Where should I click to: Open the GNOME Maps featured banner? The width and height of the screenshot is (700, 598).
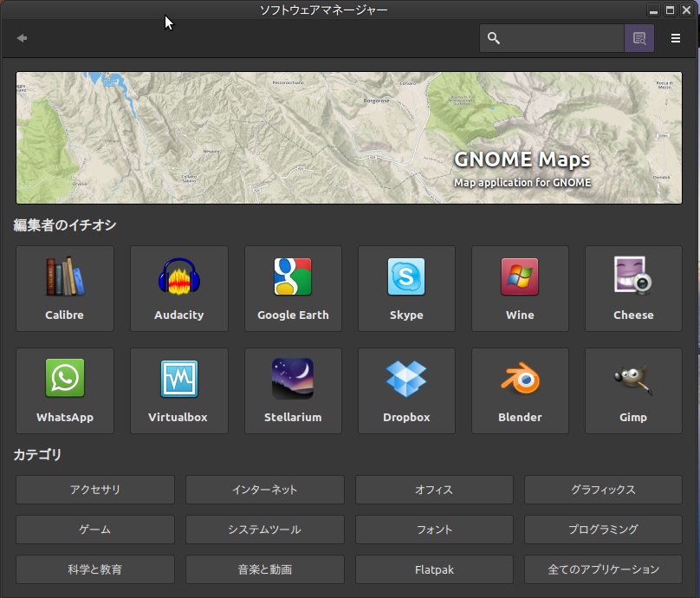tap(349, 138)
